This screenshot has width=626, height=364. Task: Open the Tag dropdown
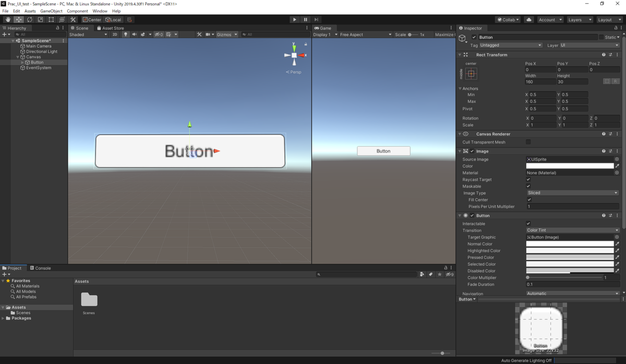[x=511, y=45]
